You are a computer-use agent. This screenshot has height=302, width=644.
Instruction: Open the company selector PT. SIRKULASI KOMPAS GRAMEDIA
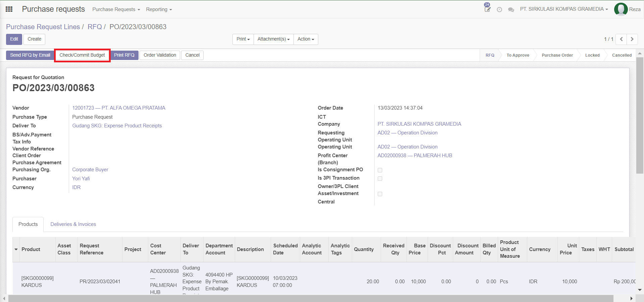click(564, 9)
